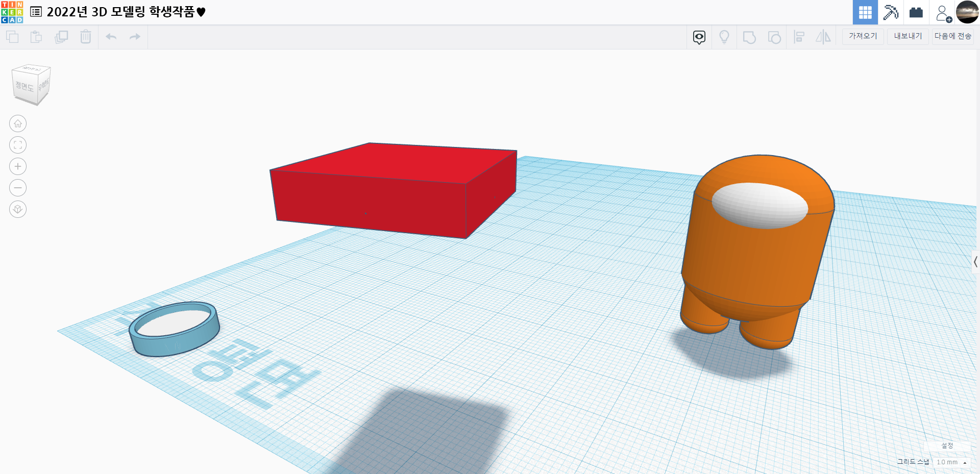Click the Ungroup shapes icon
Viewport: 980px width, 474px height.
pyautogui.click(x=774, y=37)
